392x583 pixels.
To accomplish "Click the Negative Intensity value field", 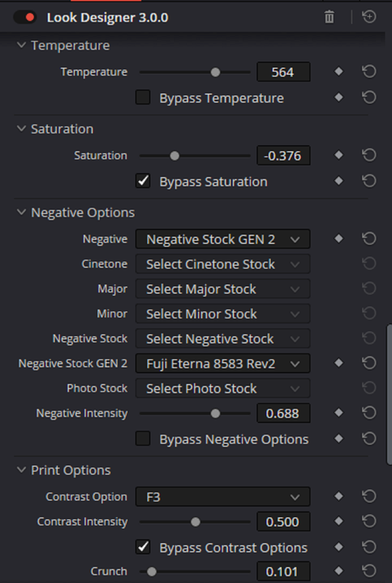I will point(283,413).
